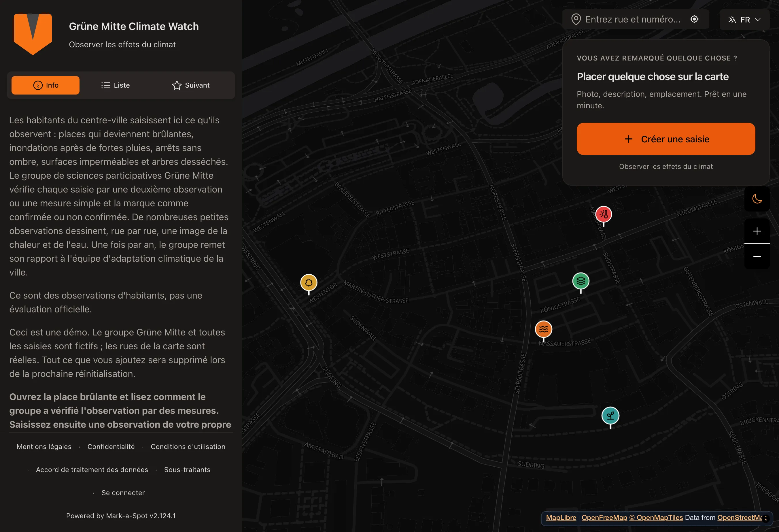Open the OpenFreeMap attribution link
Image resolution: width=779 pixels, height=532 pixels.
tap(604, 518)
